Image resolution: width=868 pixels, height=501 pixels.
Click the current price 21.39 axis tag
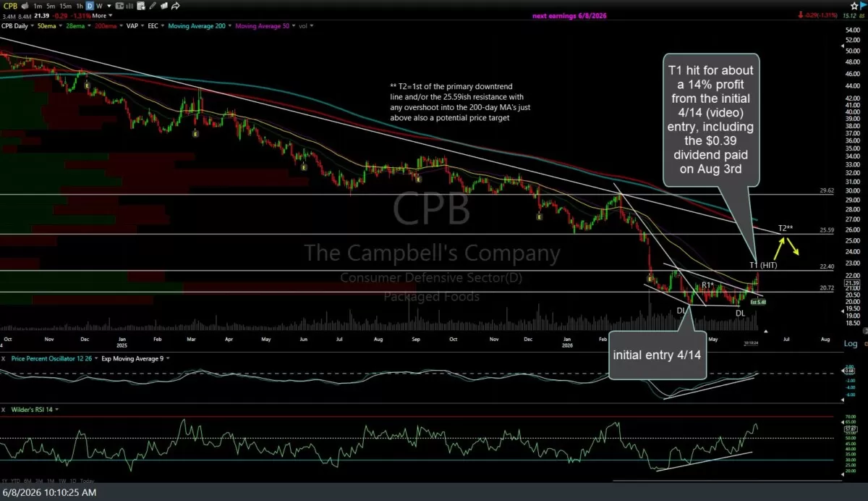point(854,282)
